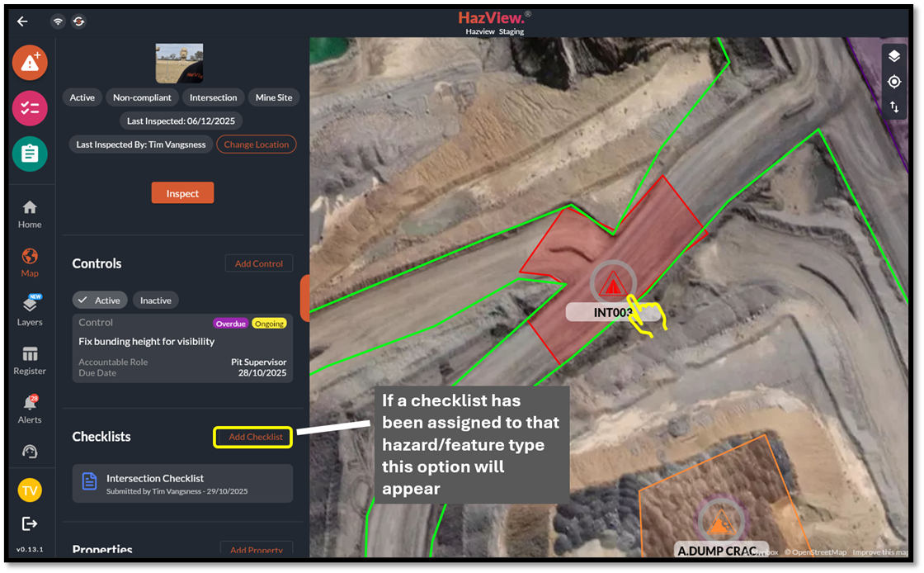Open Alerts in the sidebar
Screen dimensions: 924x573
[30, 410]
